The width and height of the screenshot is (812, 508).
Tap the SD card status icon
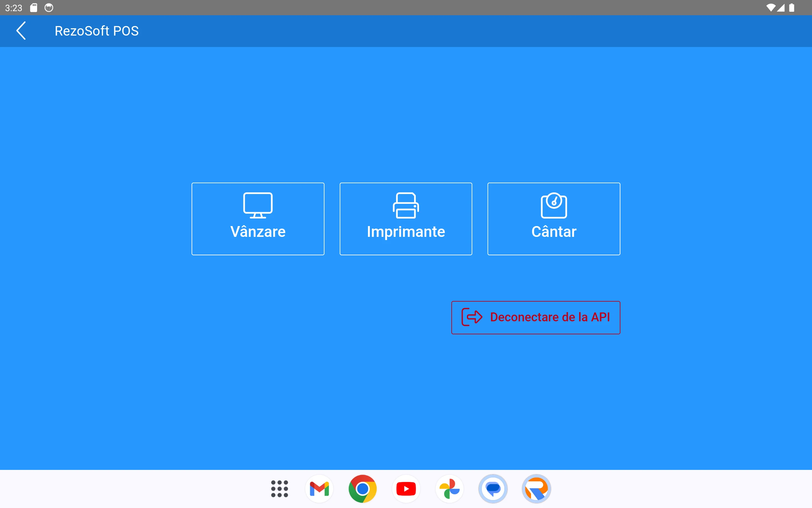(34, 8)
